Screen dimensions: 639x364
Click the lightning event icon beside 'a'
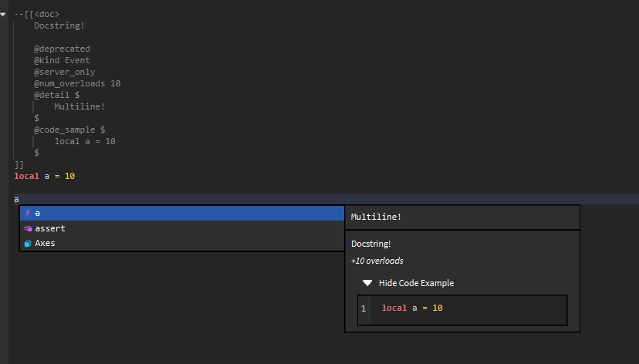[28, 214]
